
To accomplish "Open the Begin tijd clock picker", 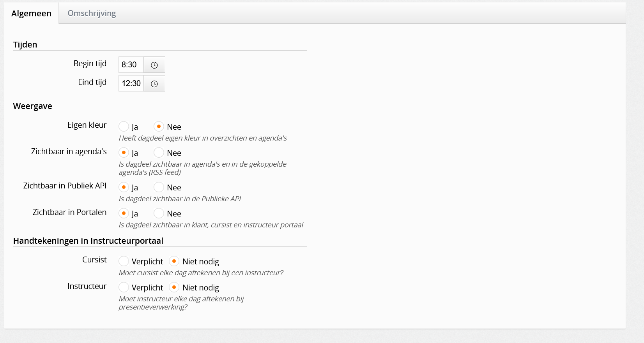I will point(154,65).
